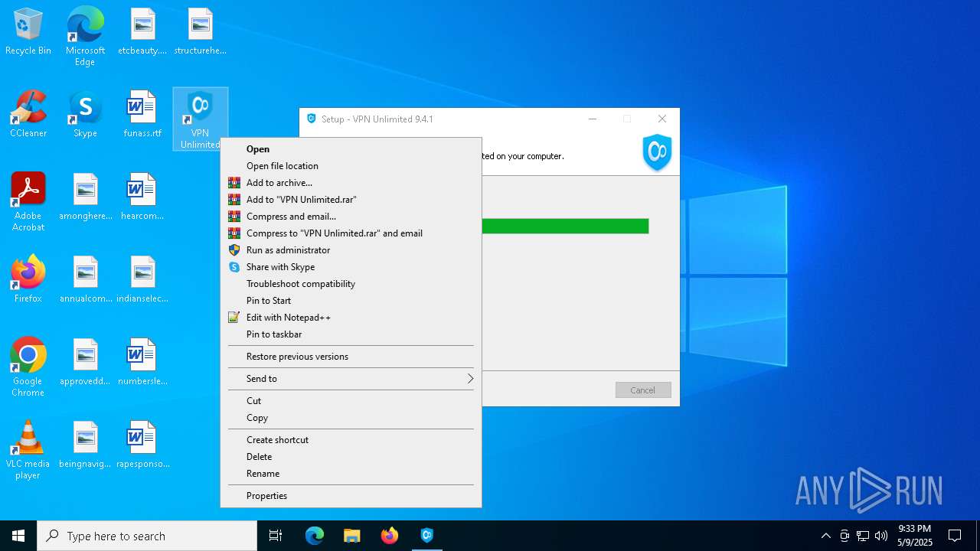Select the structurehe image file icon
980x551 pixels.
pos(200,32)
